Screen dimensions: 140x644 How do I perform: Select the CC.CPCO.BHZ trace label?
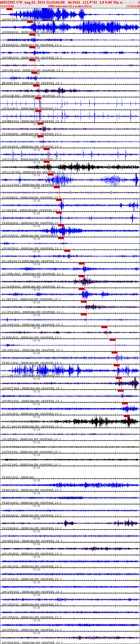[32, 312]
